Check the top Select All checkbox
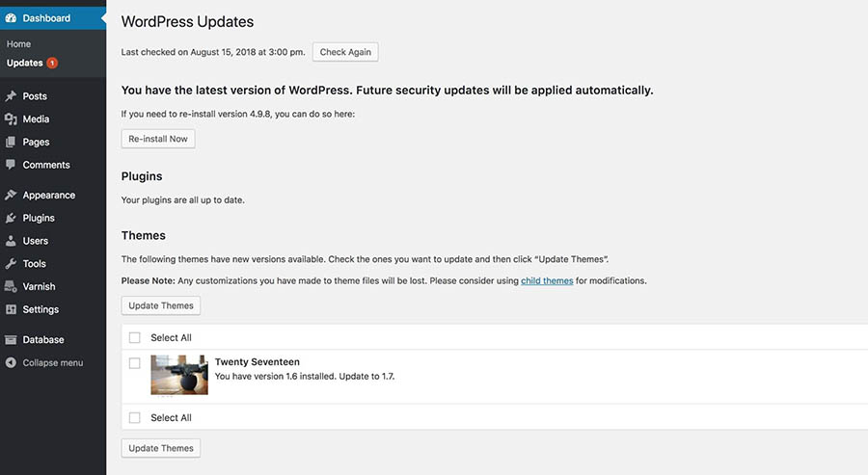This screenshot has width=868, height=475. coord(134,337)
